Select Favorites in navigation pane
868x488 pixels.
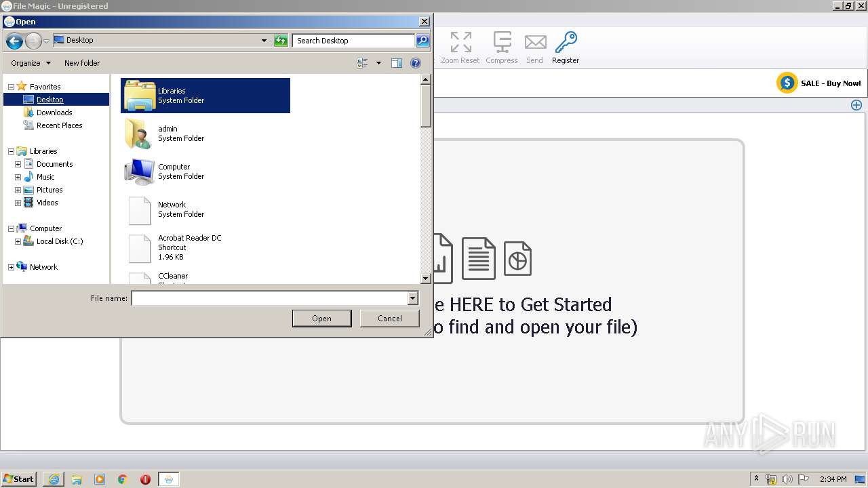click(45, 87)
